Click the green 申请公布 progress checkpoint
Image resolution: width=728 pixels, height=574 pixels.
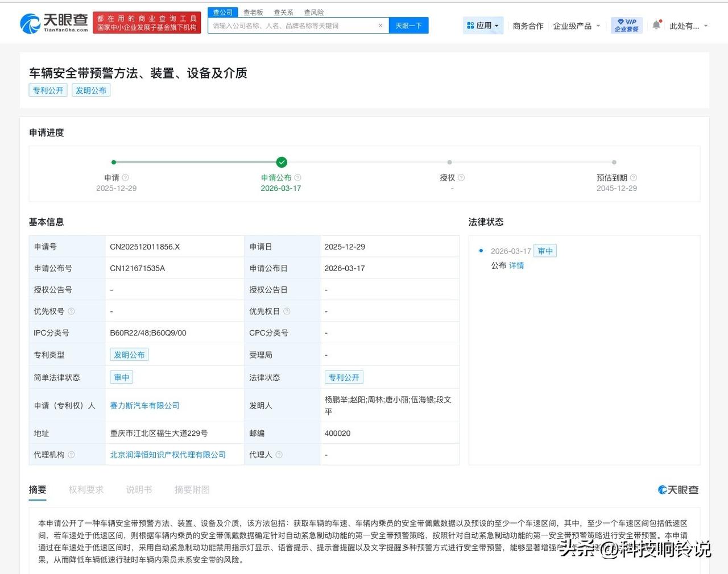coord(282,162)
